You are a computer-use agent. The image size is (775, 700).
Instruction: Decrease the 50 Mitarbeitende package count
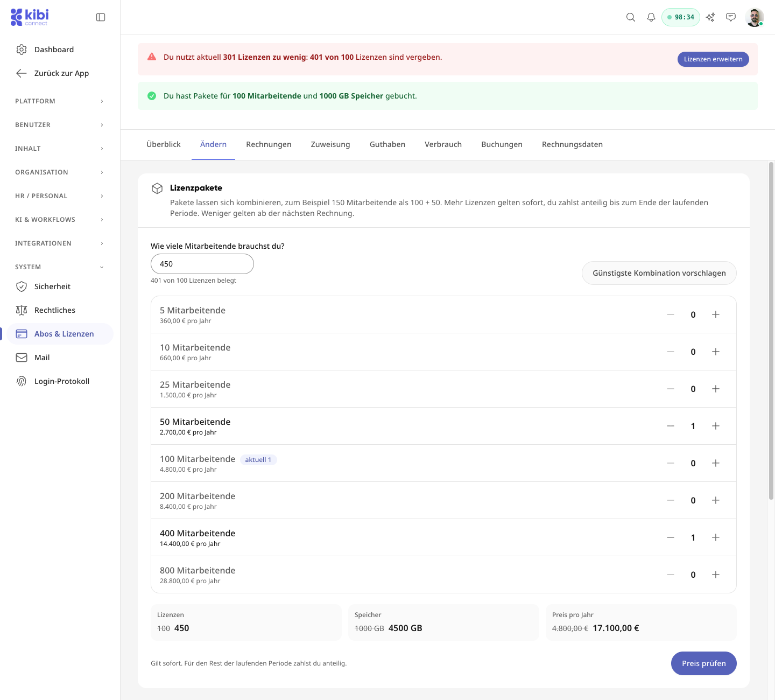pyautogui.click(x=671, y=426)
